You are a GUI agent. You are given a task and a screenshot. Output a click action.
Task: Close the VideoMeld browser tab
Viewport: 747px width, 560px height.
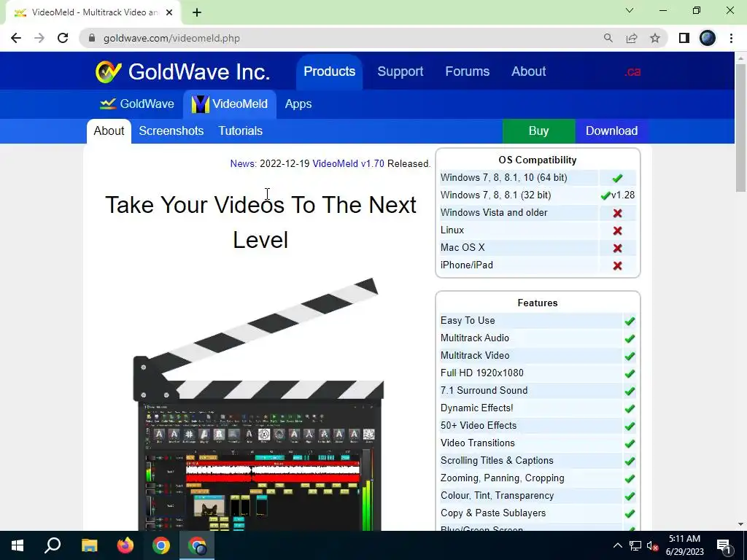click(169, 12)
